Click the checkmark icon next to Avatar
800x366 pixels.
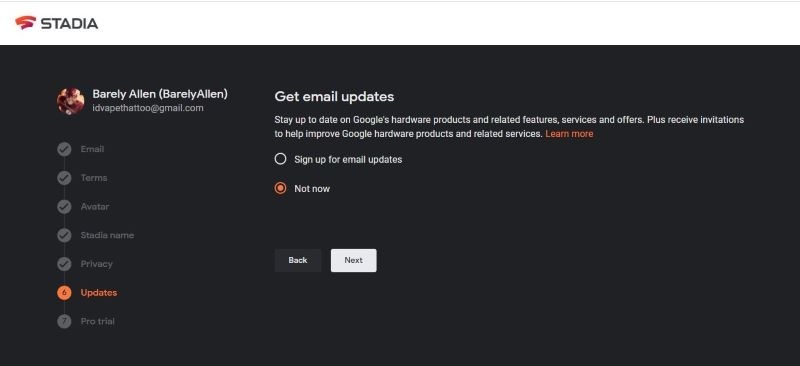pos(64,207)
